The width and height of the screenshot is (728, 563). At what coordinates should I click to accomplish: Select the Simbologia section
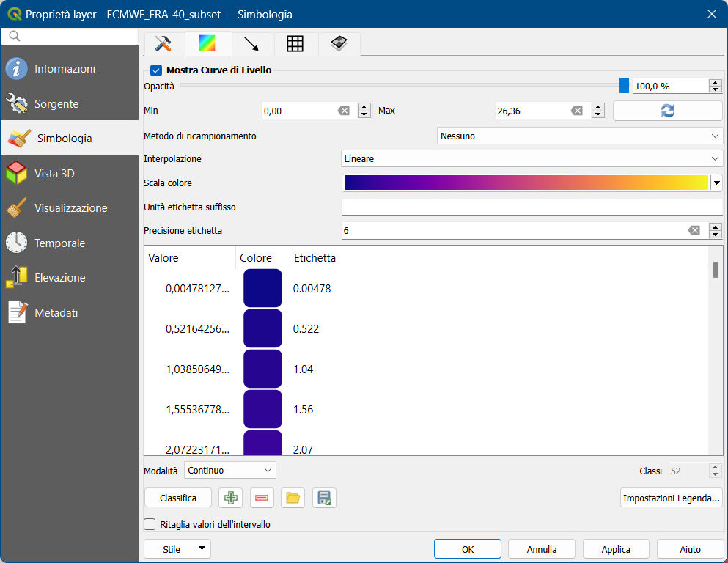tap(69, 139)
